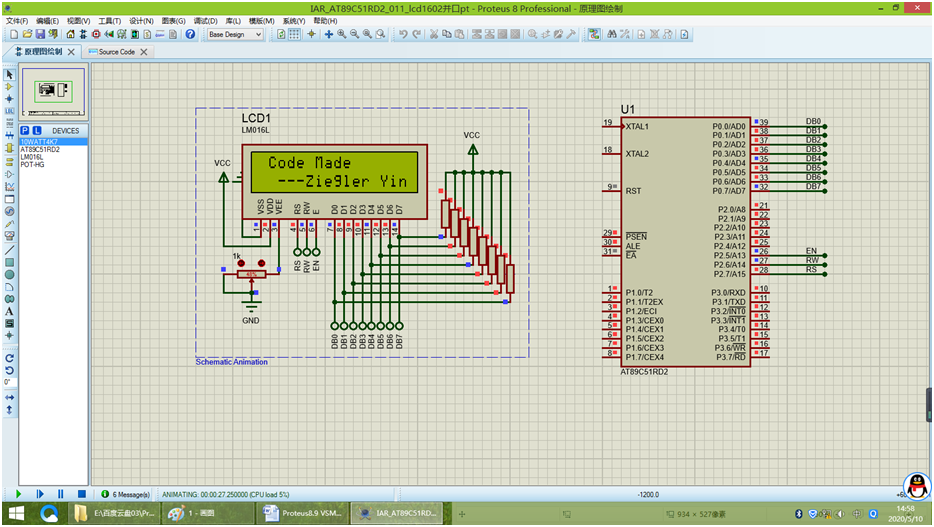
Task: Click the L library manager button
Action: coord(37,130)
